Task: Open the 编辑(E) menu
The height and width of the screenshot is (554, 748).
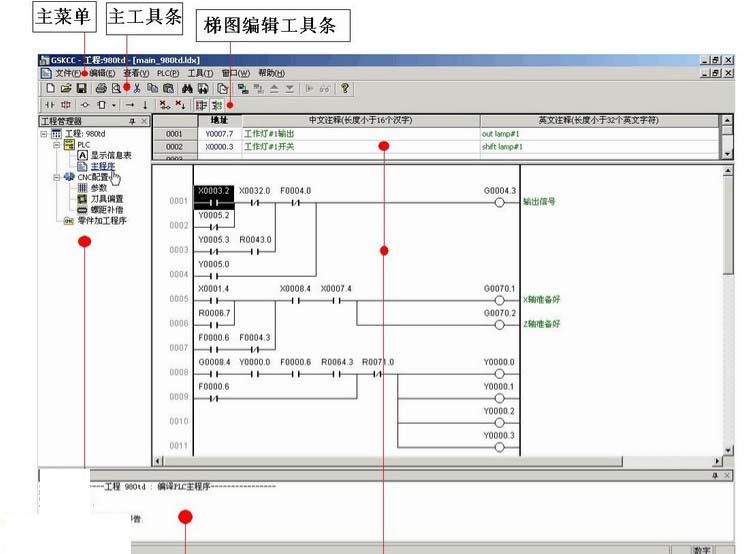Action: tap(102, 73)
